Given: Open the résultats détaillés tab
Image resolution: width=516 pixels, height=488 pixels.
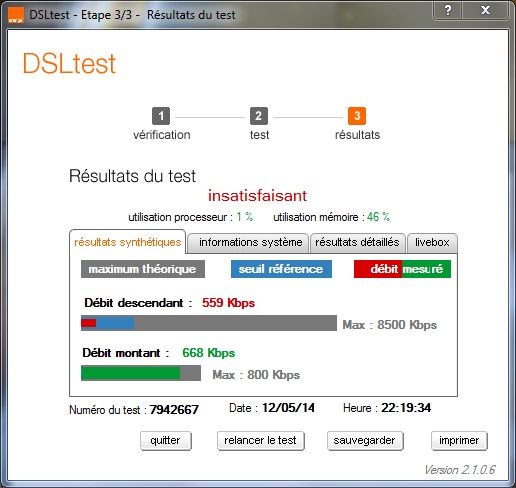Looking at the screenshot, I should [357, 243].
